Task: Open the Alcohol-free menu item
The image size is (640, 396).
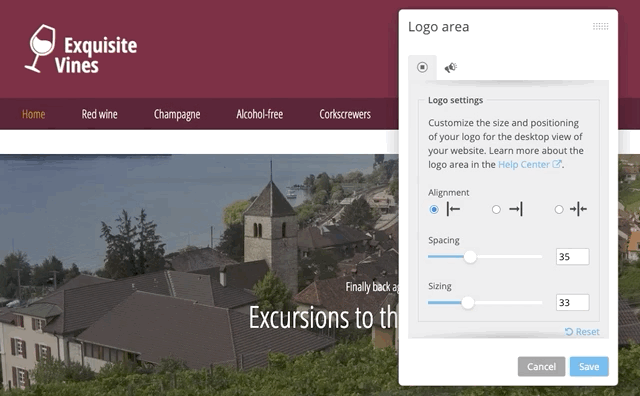Action: 260,114
